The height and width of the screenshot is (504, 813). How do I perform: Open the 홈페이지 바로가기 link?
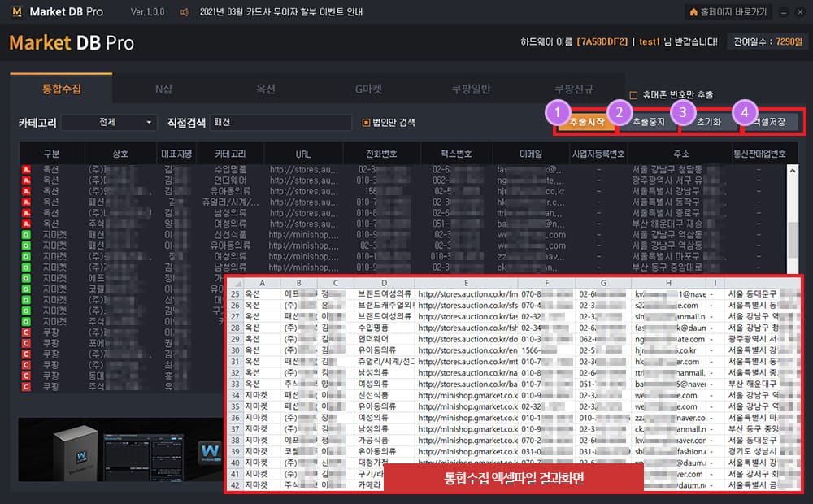pos(728,11)
